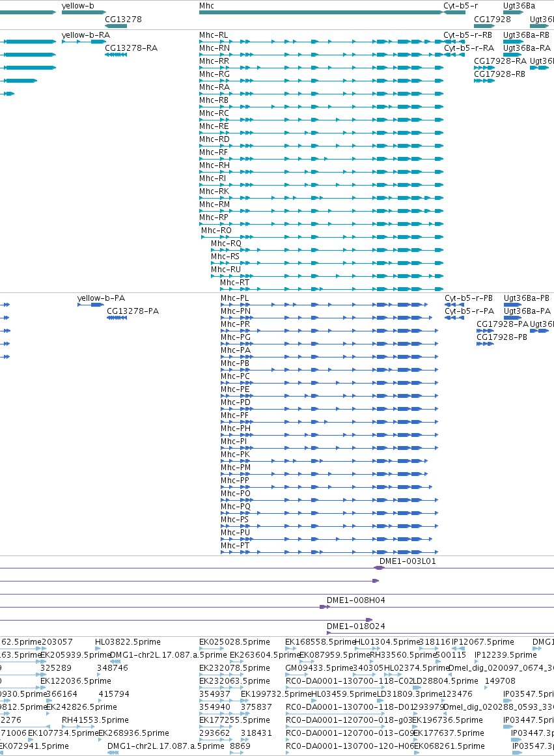Screen dimensions: 554x756
Task: Click EST EK196736.5prime
Action: click(448, 720)
